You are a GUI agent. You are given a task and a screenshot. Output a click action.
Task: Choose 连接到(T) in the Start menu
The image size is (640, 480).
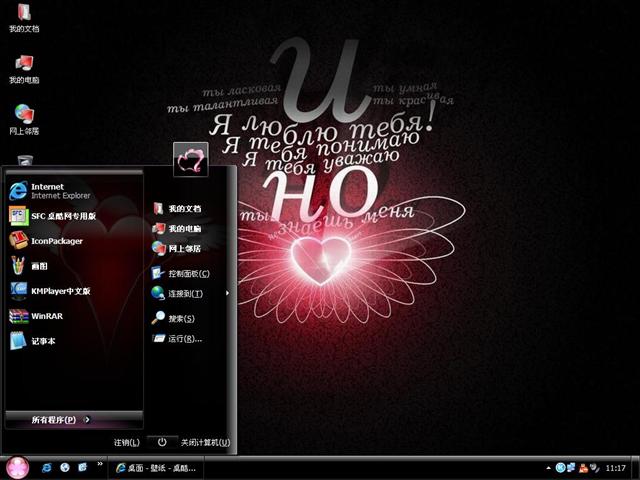189,293
